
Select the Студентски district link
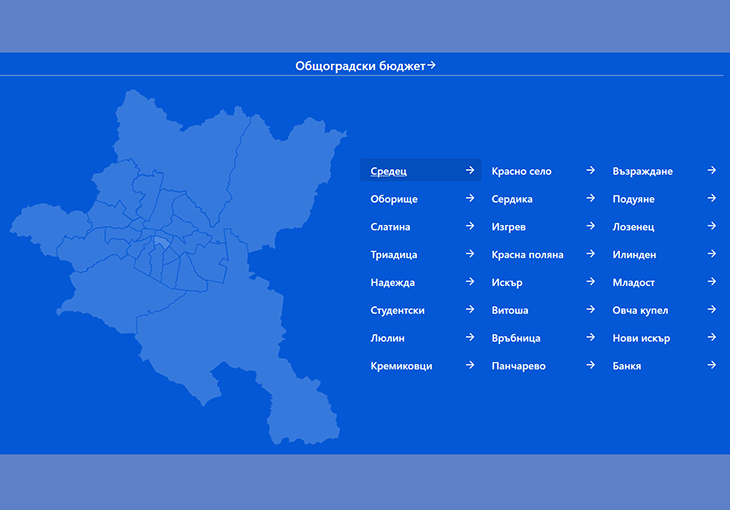(397, 311)
